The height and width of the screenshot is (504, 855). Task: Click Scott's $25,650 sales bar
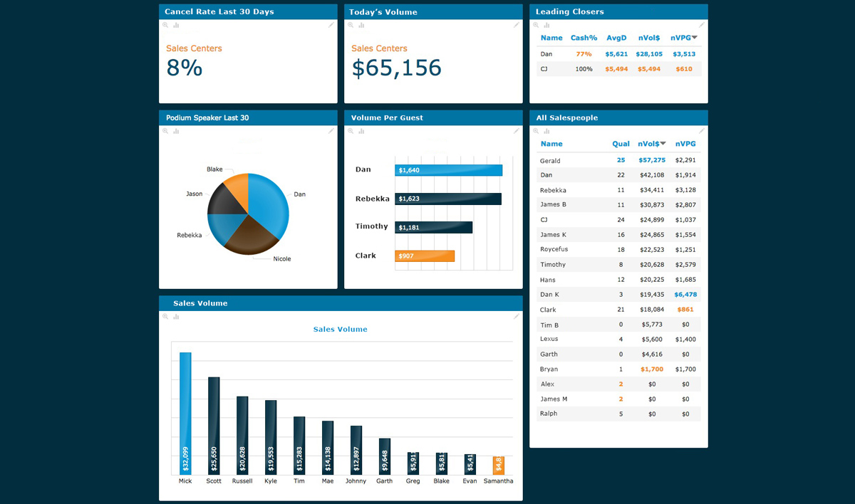214,426
